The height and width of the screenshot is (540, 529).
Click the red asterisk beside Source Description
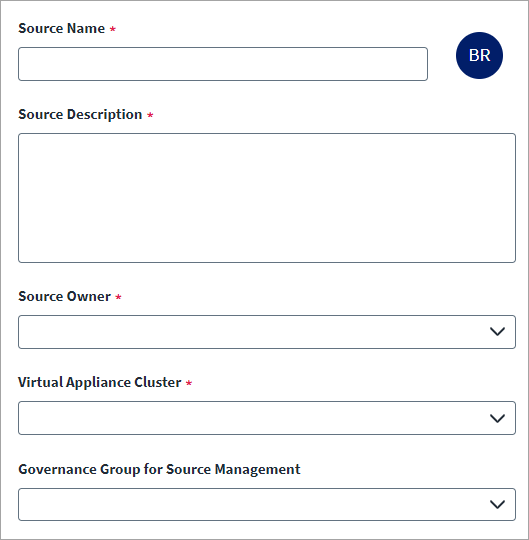pos(150,115)
